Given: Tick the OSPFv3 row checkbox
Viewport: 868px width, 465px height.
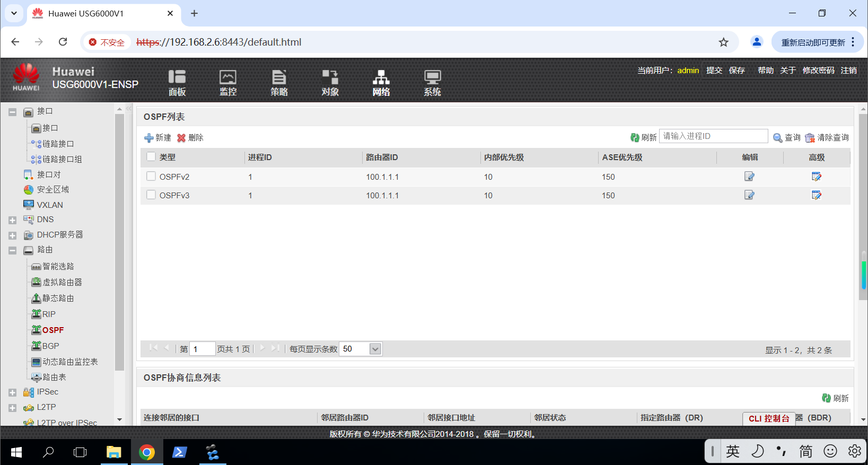Looking at the screenshot, I should pos(151,195).
